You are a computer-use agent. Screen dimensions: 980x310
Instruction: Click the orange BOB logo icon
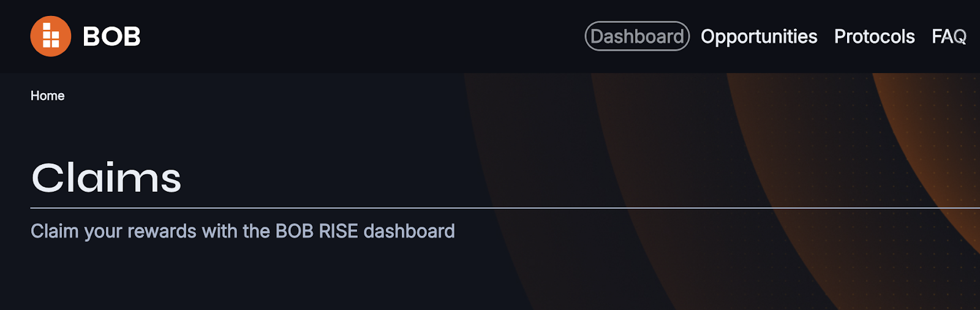click(x=51, y=36)
